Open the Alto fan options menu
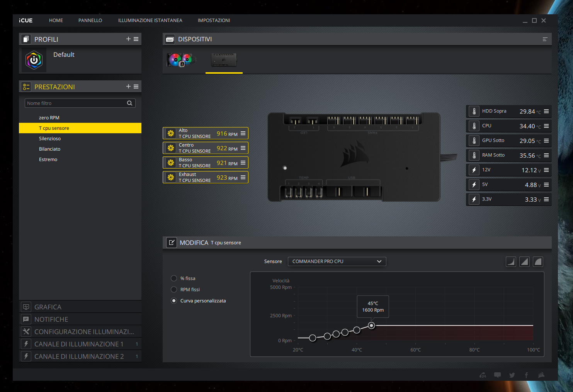Screen dimensions: 573x392 pos(243,133)
